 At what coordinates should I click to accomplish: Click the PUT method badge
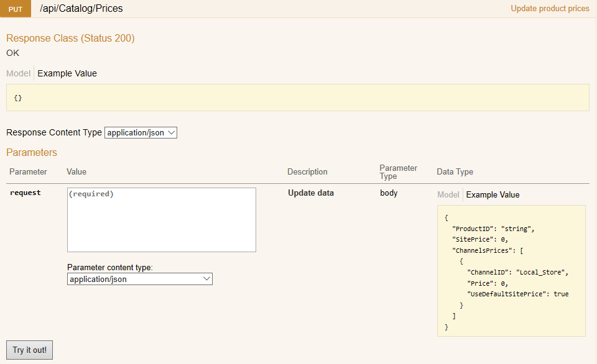pos(15,9)
